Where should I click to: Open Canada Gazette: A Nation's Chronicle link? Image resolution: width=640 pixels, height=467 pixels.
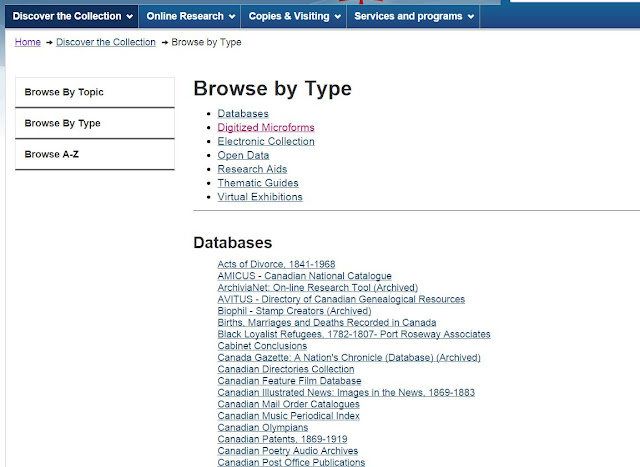pyautogui.click(x=349, y=358)
